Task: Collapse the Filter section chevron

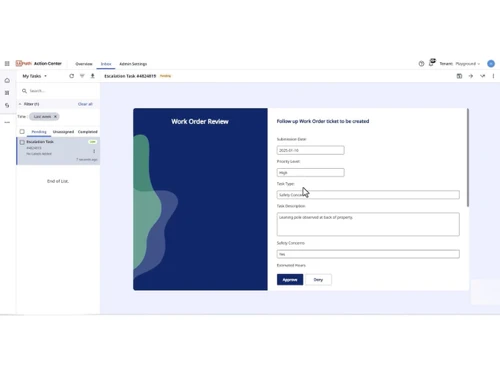Action: point(20,104)
